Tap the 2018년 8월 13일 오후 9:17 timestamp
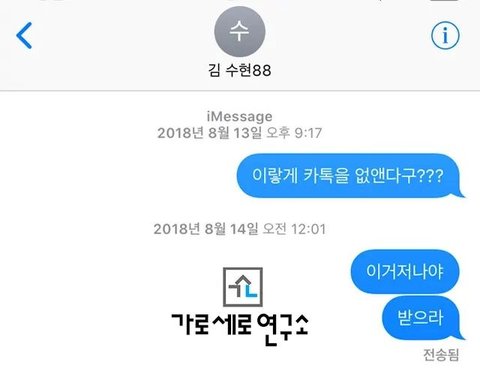This screenshot has height=383, width=480. point(240,133)
